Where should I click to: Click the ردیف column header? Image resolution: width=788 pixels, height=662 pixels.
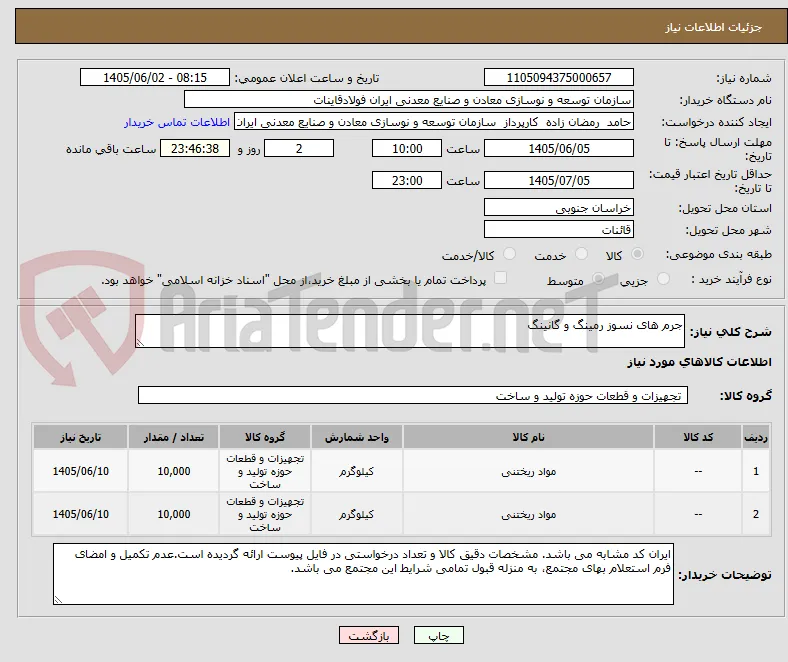click(x=755, y=437)
